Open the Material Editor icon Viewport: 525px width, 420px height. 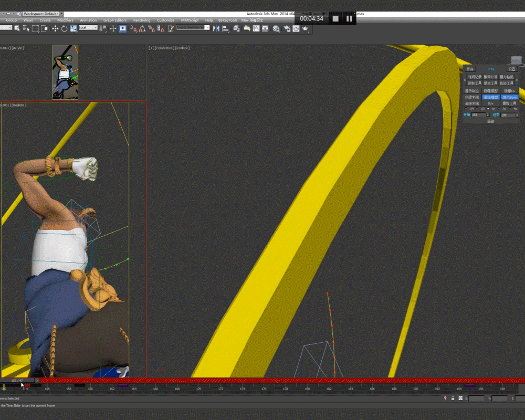276,28
